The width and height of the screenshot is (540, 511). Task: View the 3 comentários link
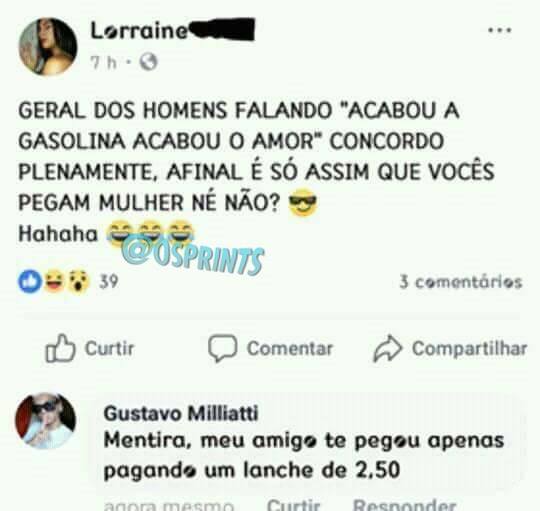[461, 282]
